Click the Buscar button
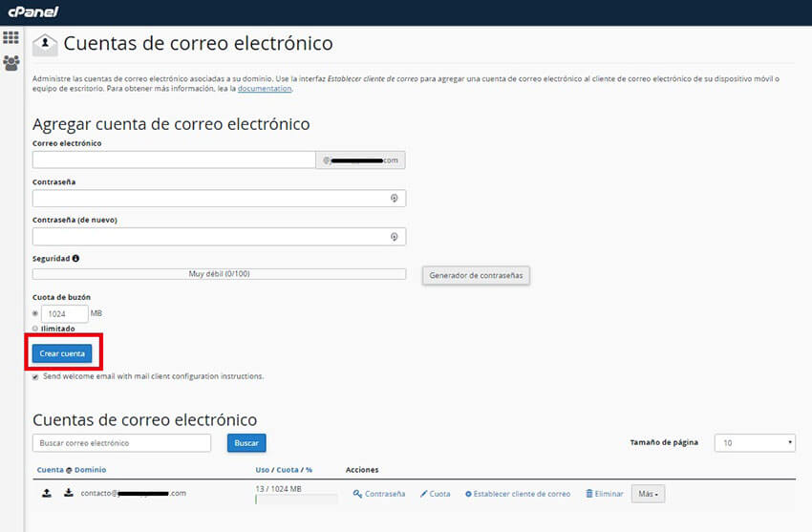The width and height of the screenshot is (812, 532). click(x=246, y=443)
